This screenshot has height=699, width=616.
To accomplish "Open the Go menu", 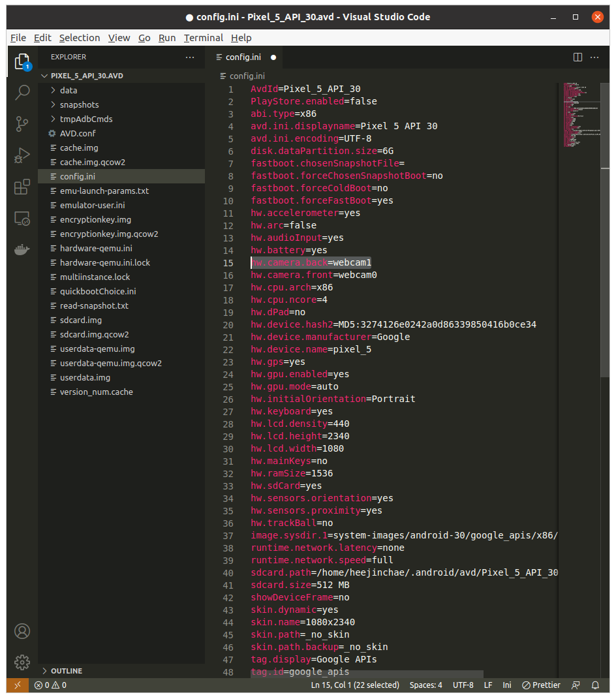I will click(x=144, y=38).
